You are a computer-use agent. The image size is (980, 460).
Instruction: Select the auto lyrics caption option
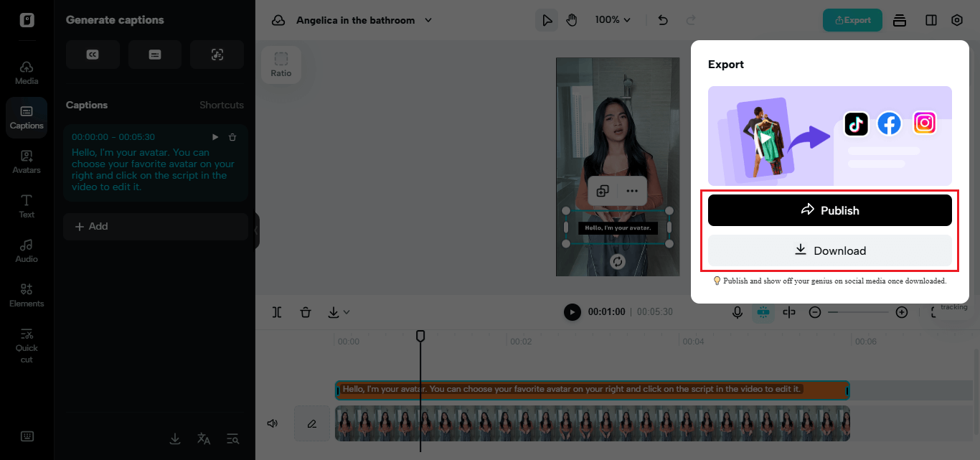[x=217, y=55]
